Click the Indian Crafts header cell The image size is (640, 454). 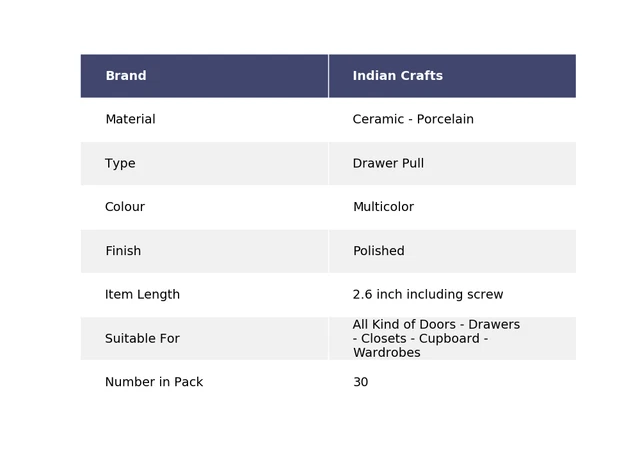tap(452, 76)
